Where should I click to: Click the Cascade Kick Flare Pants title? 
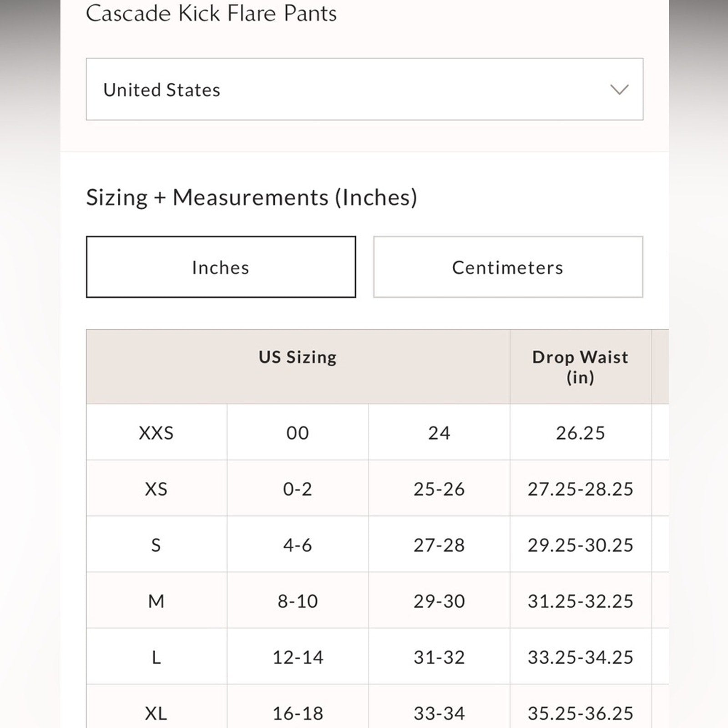point(211,14)
